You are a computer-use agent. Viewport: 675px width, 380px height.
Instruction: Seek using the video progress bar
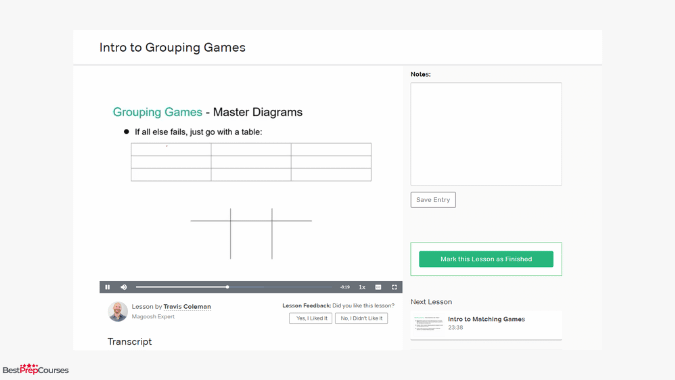(234, 287)
